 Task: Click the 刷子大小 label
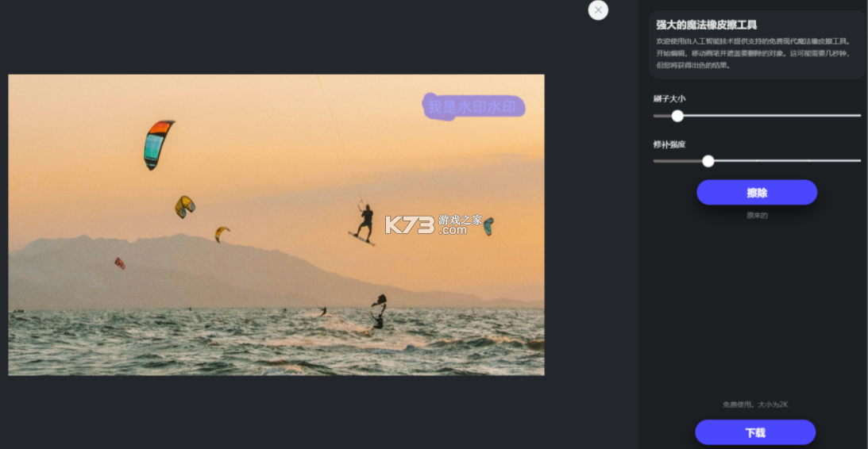[x=669, y=98]
